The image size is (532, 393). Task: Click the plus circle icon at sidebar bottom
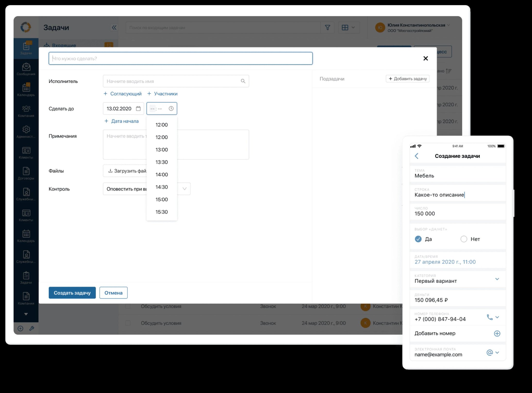pos(20,329)
